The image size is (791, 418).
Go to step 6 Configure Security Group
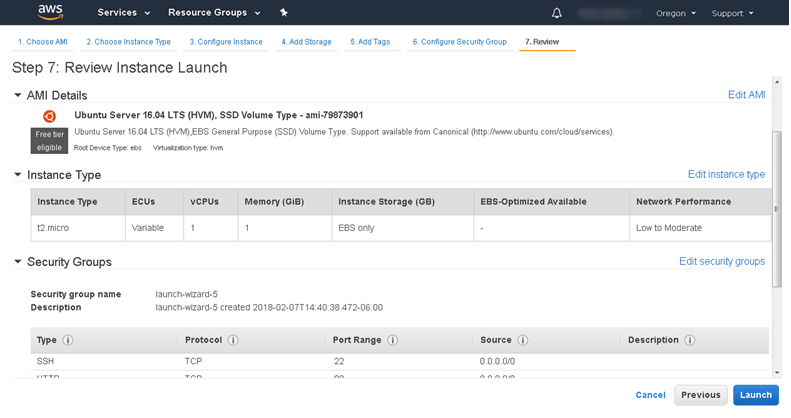tap(460, 42)
